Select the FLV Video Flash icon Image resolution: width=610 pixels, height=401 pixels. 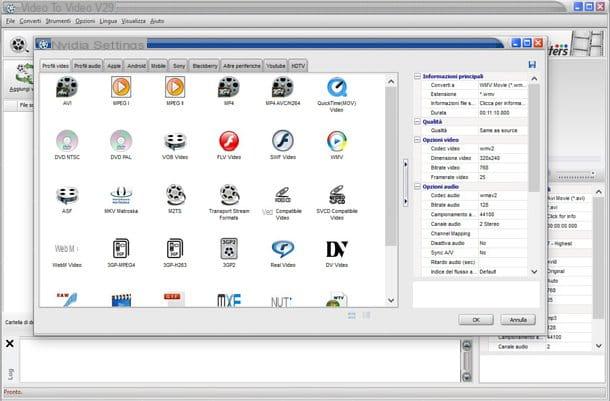click(229, 141)
